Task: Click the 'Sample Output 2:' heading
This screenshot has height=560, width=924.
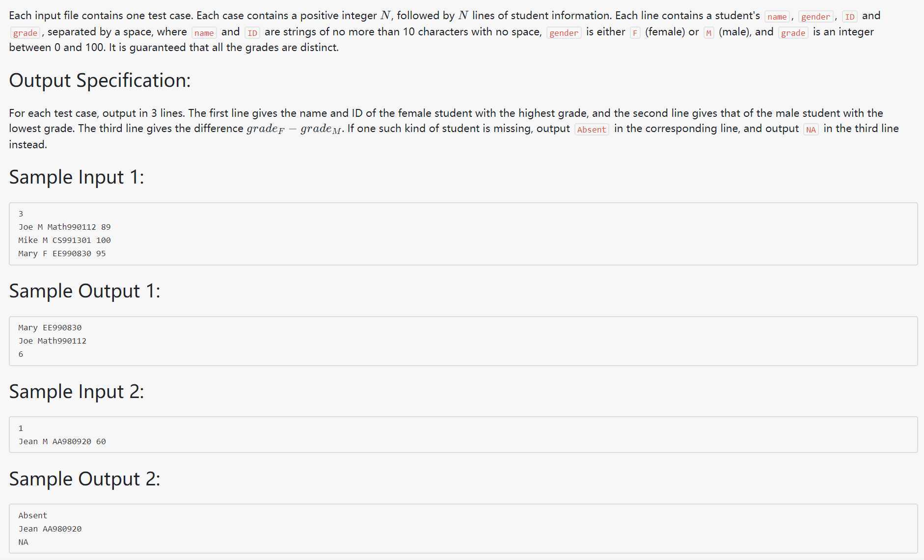Action: click(x=84, y=479)
